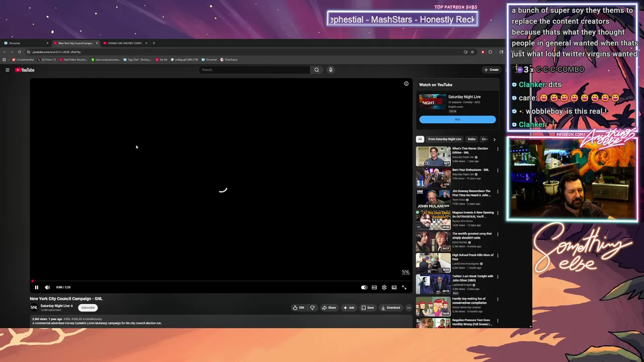Viewport: 644px width, 362px height.
Task: Pause the video
Action: pyautogui.click(x=36, y=288)
